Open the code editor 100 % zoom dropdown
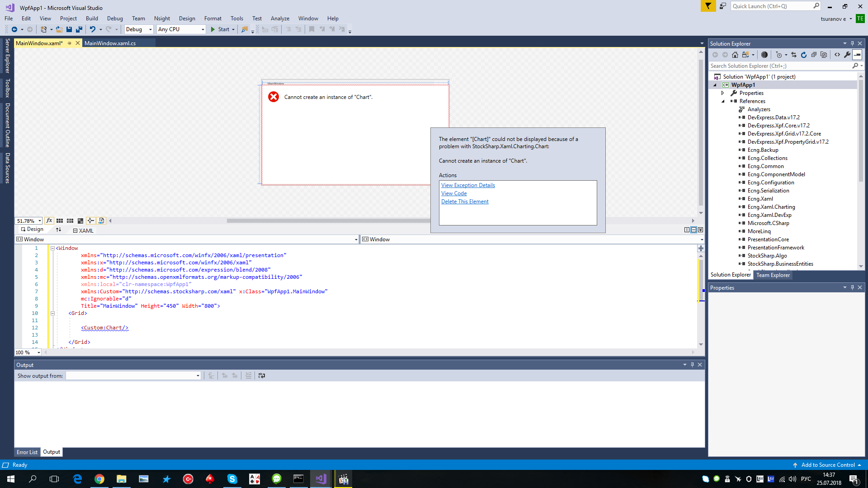 (x=28, y=352)
